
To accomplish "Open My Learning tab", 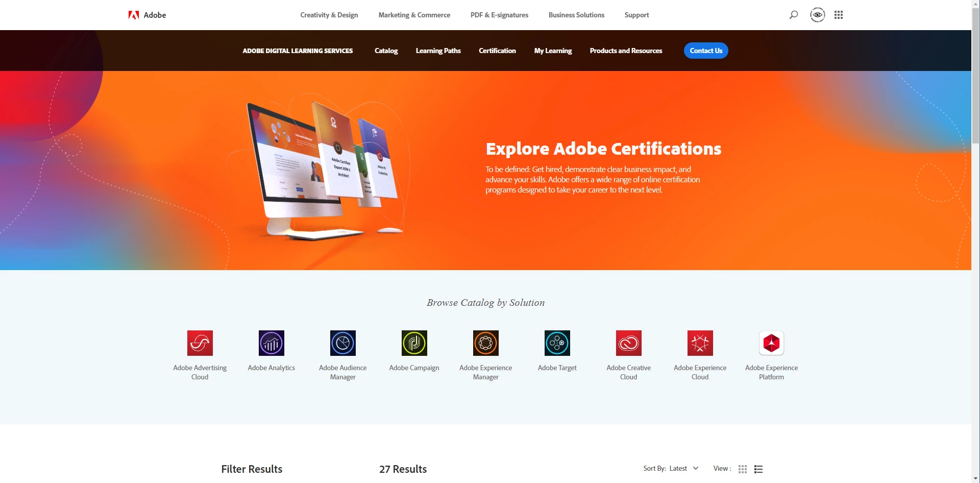I will (x=553, y=51).
